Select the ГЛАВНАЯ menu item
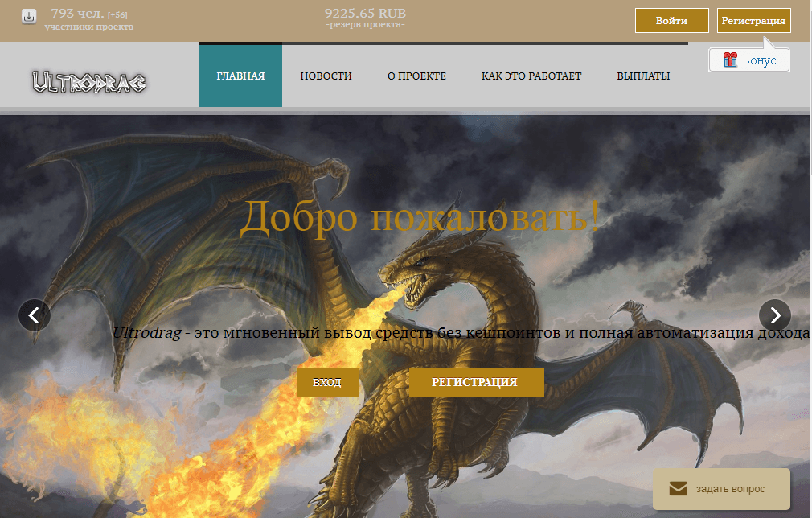 [240, 76]
